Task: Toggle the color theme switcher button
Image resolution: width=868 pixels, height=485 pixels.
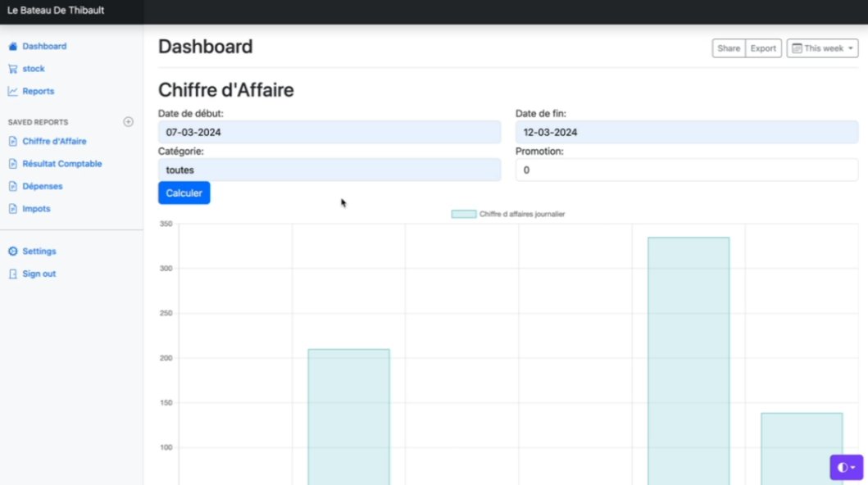Action: [846, 467]
